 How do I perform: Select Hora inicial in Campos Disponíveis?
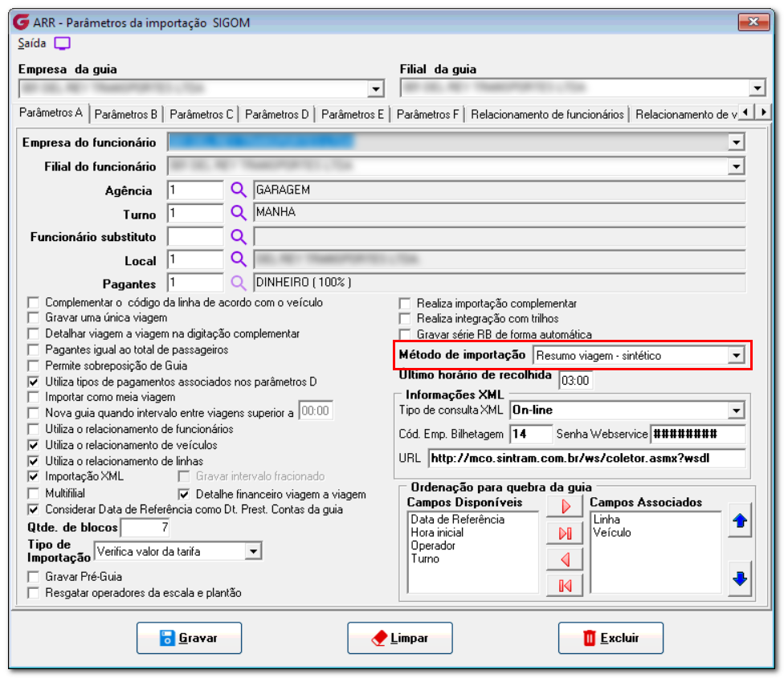[x=437, y=533]
